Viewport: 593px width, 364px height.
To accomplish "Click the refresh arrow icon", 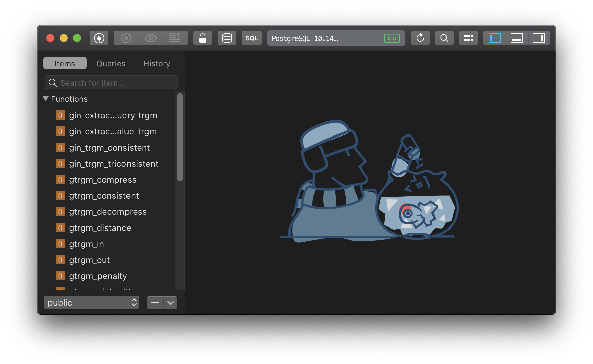I will [420, 38].
